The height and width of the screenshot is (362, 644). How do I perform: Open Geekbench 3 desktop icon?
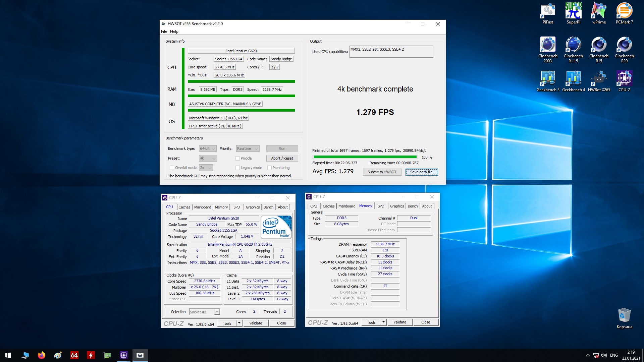click(x=548, y=81)
